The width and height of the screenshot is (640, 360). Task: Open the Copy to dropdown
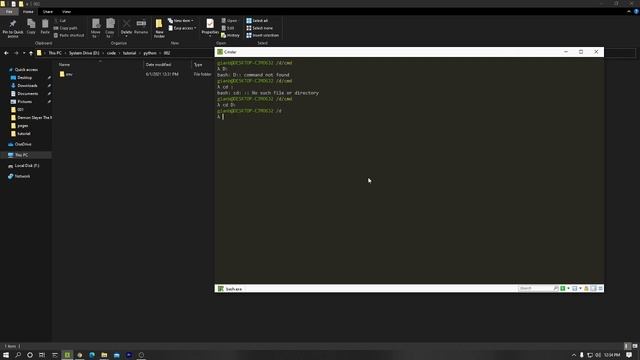[110, 28]
